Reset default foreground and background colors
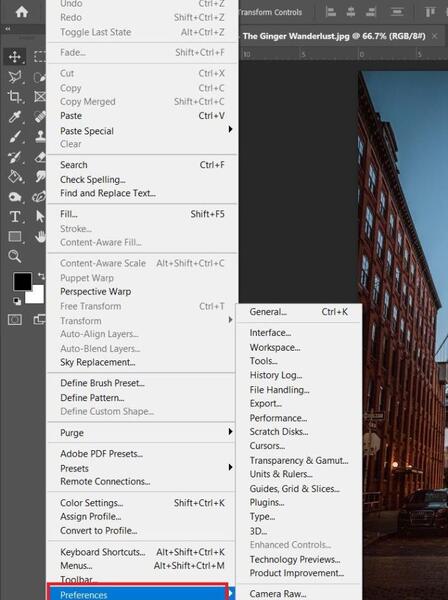 coord(17,301)
